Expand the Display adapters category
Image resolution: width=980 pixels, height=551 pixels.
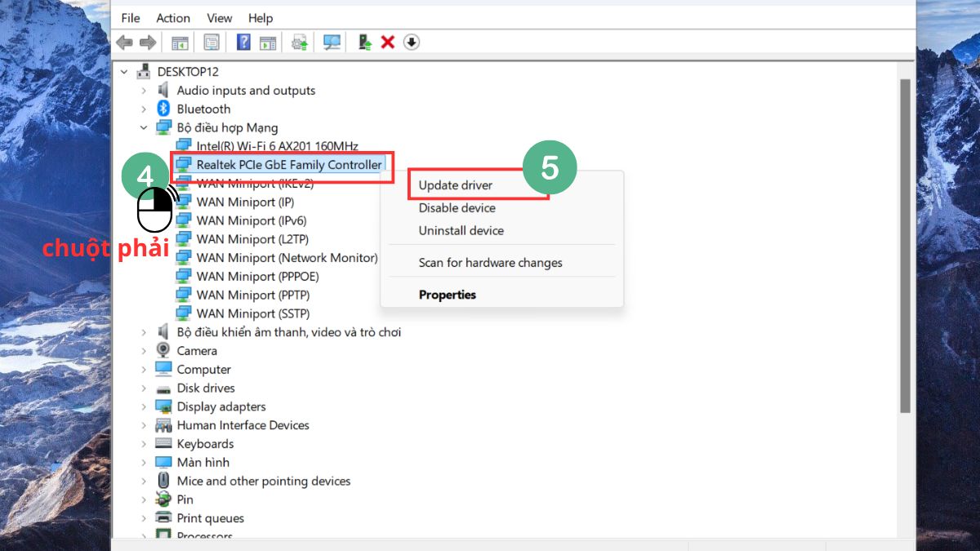click(145, 407)
